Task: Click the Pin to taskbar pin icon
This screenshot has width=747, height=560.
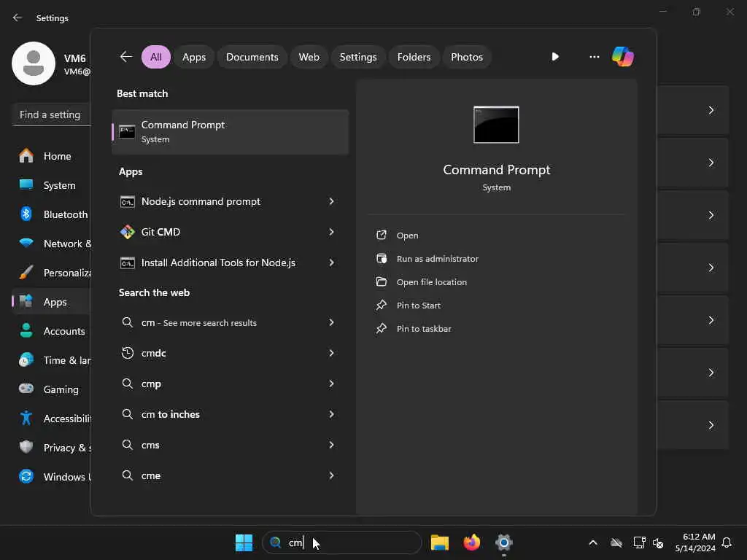Action: [x=381, y=328]
